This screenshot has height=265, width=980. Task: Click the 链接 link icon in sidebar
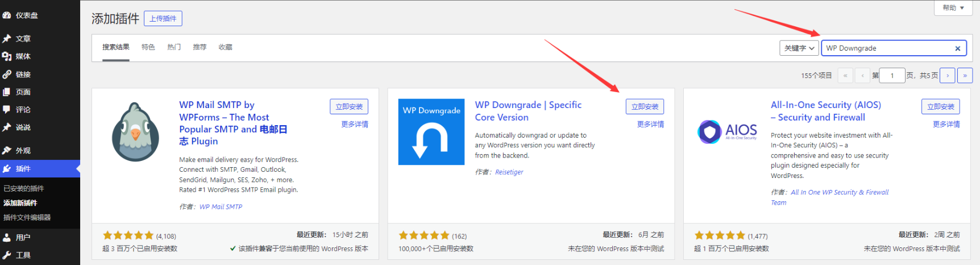(x=7, y=74)
